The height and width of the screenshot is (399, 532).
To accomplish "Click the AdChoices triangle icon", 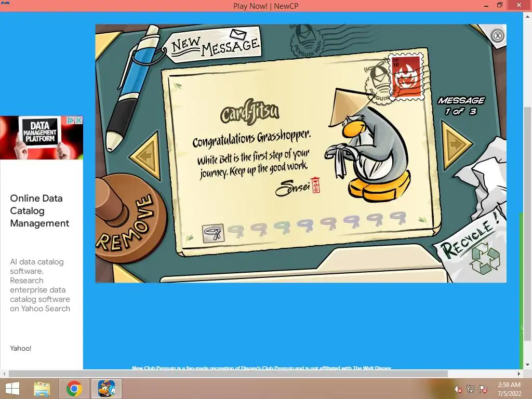I will tap(71, 120).
